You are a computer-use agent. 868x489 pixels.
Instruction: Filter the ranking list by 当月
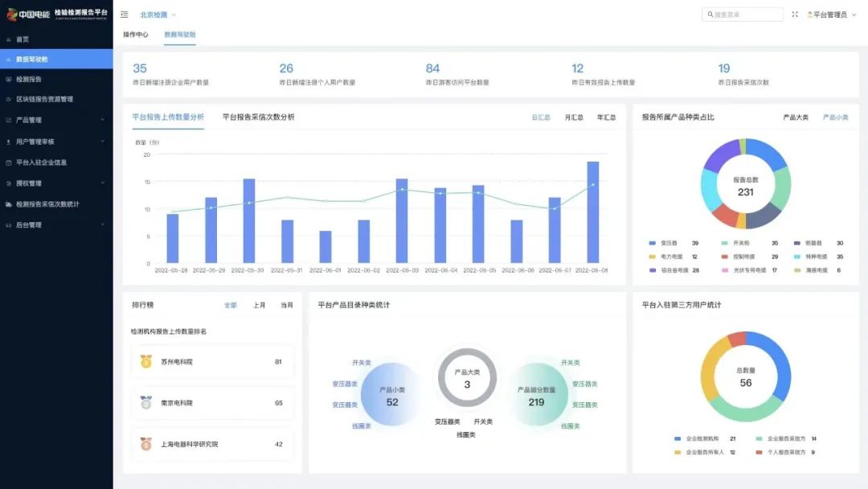coord(287,306)
